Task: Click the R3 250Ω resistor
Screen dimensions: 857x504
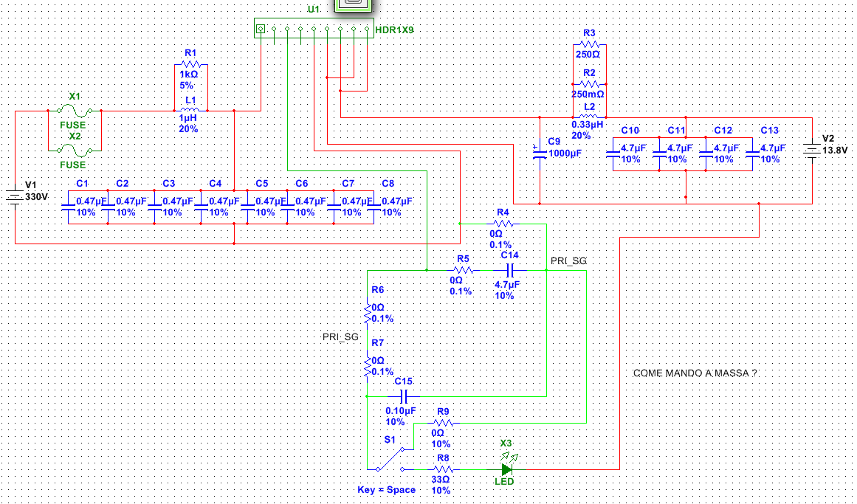Action: point(589,45)
